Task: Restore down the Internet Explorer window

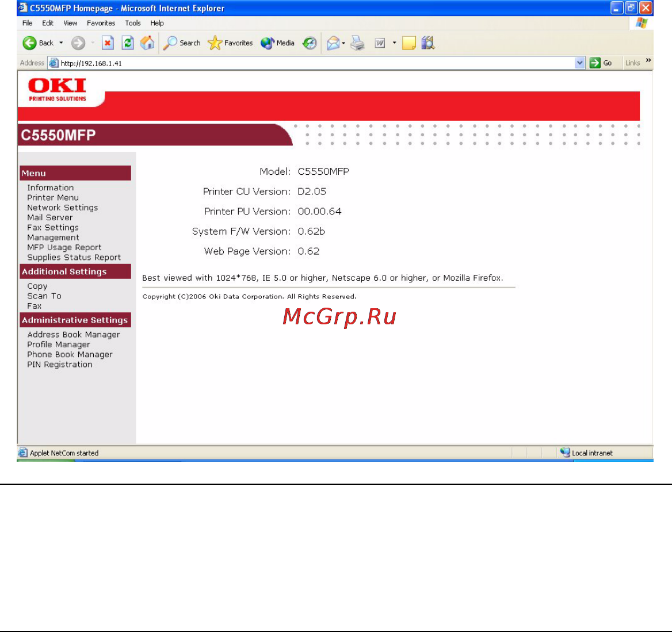Action: [631, 7]
